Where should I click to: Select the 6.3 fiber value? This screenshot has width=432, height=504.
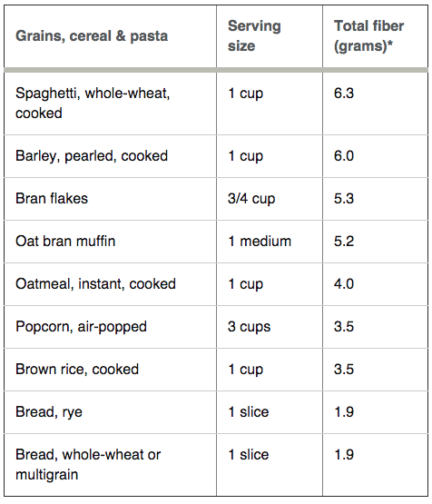point(344,94)
